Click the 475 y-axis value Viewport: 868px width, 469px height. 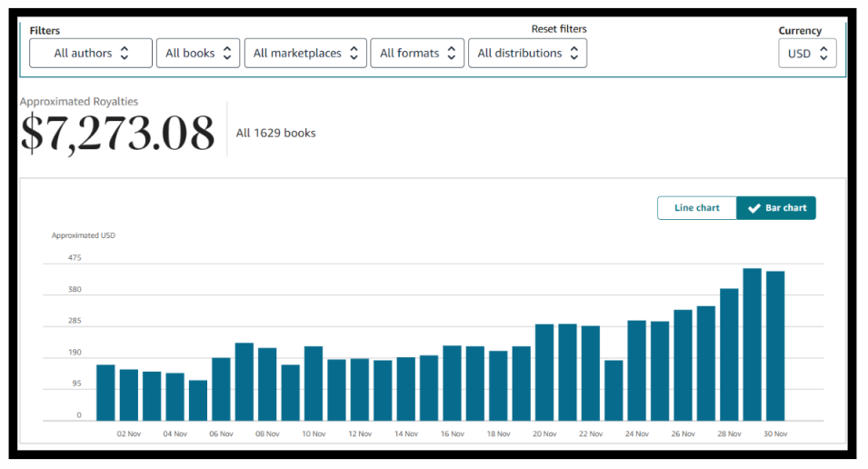[75, 257]
